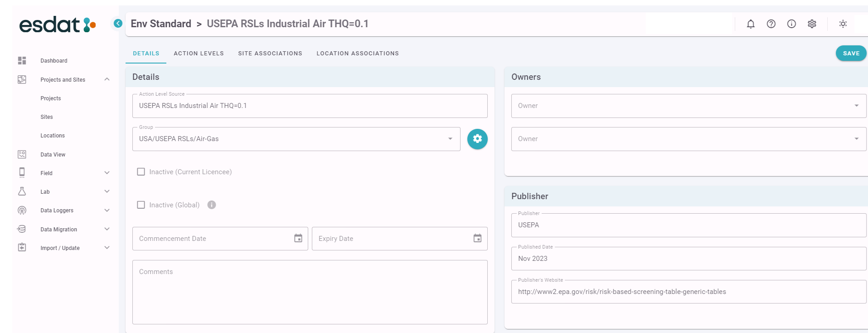Click the Publisher field with USEPA

tap(689, 225)
